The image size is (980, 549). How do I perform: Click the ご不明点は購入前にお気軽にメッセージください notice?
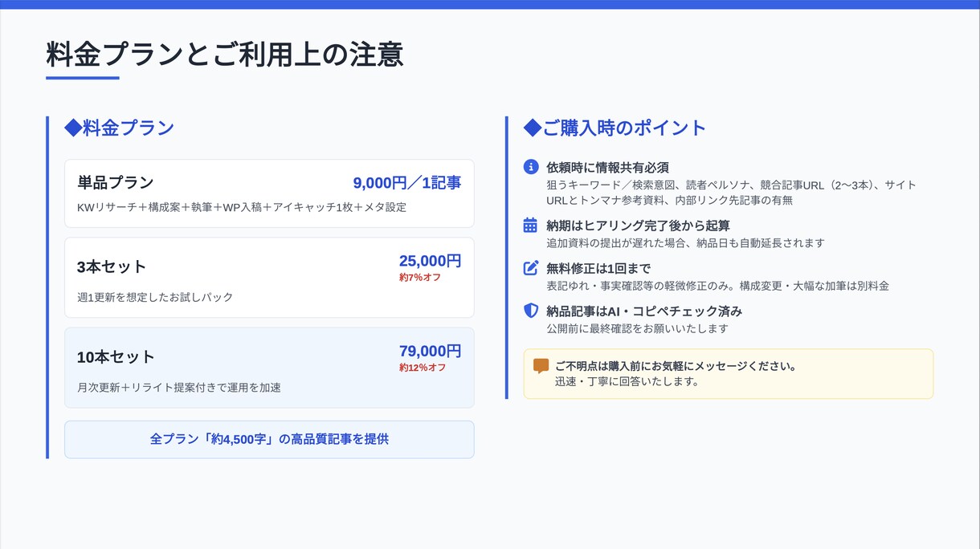pos(676,366)
